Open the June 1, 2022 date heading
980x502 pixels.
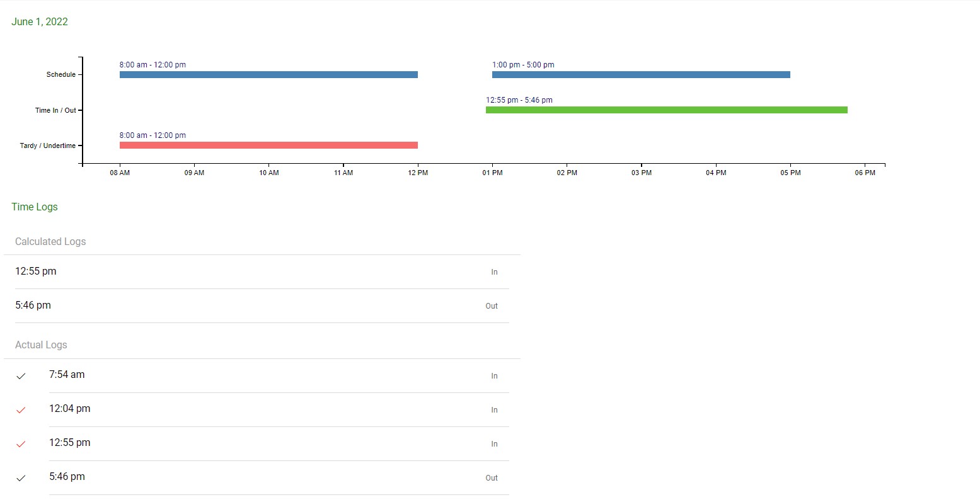tap(40, 21)
